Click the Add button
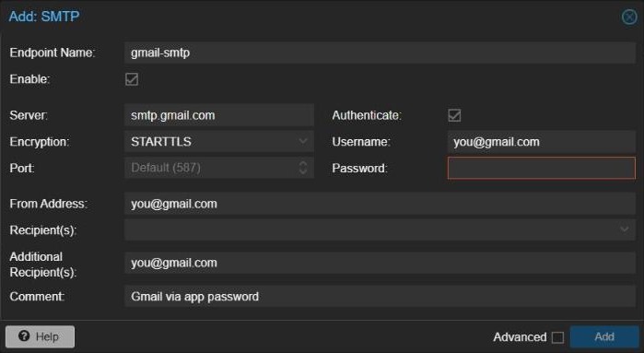 tap(604, 337)
